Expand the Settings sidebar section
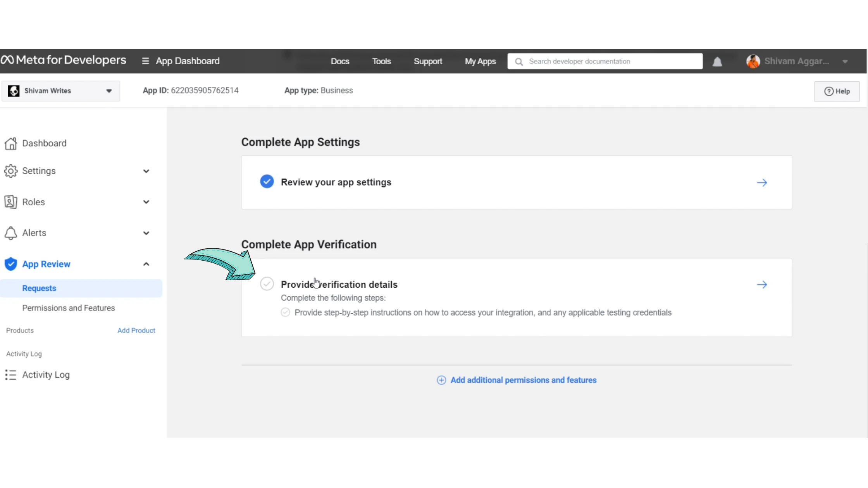Viewport: 868px width, 488px height. [146, 171]
